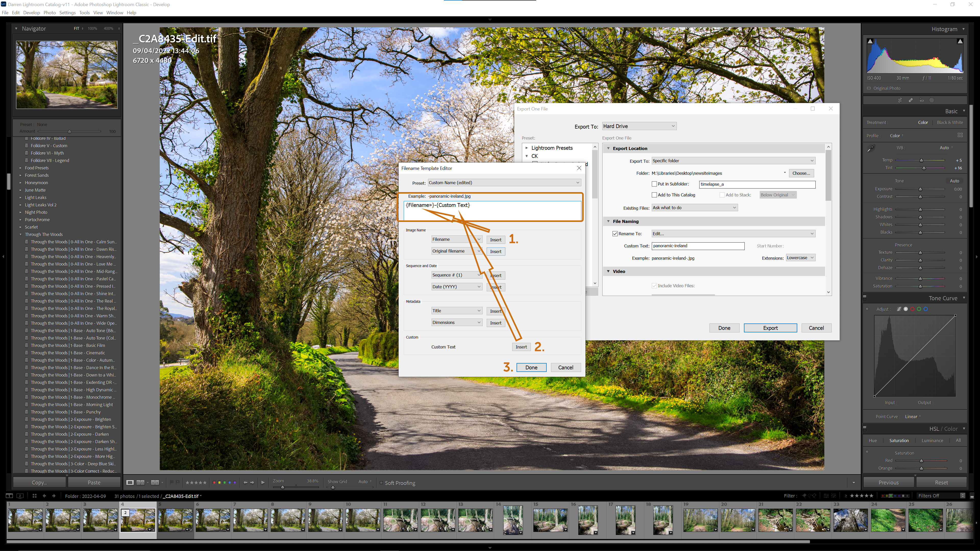This screenshot has height=551, width=980.
Task: Open the Masking tool icon
Action: 932,101
